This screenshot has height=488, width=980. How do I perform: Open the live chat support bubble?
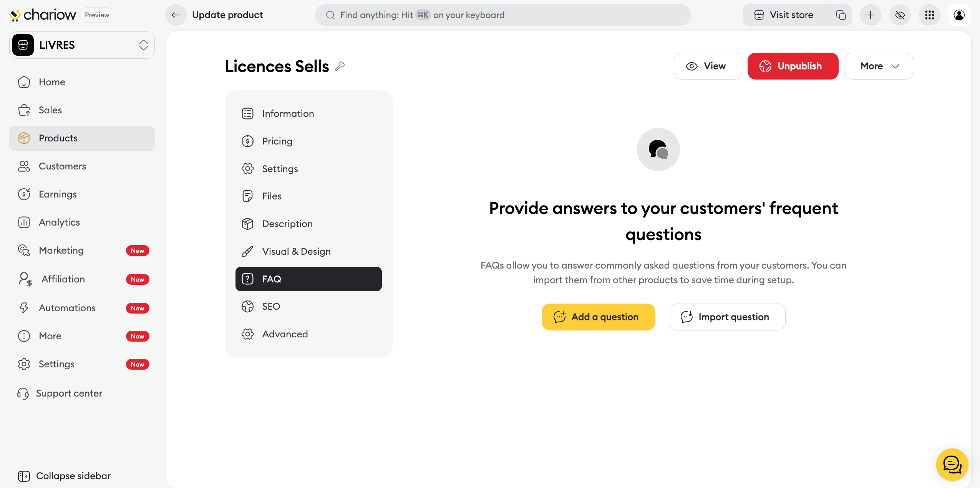click(952, 465)
